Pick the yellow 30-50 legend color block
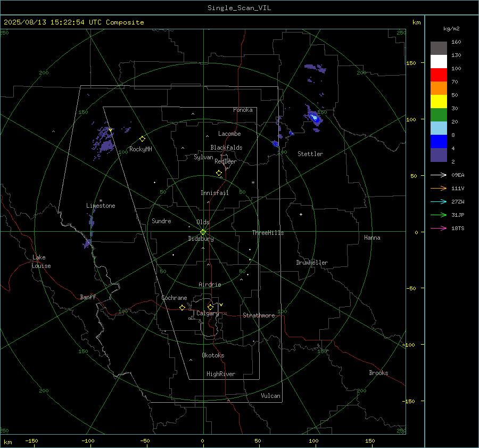This screenshot has height=448, width=479. tap(439, 102)
